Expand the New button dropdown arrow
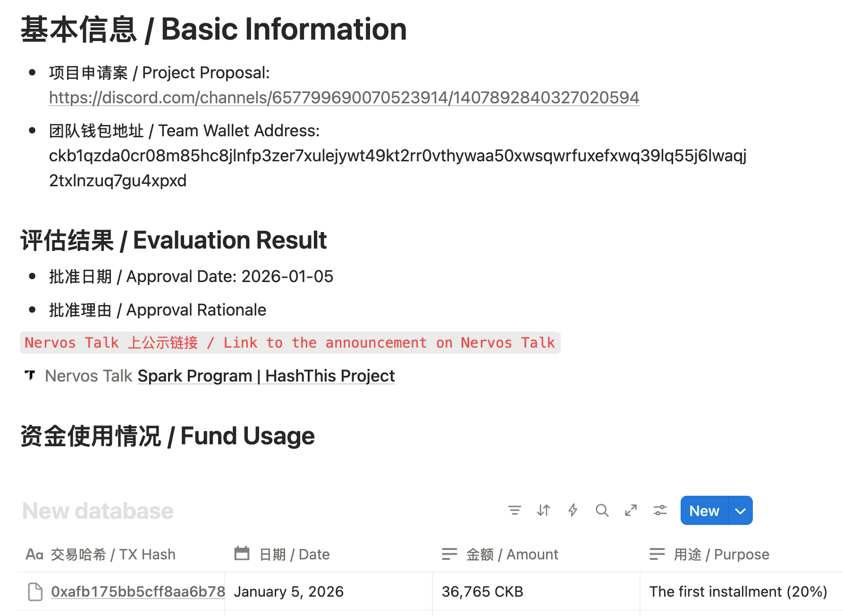Viewport: 843px width, 616px height. 741,511
